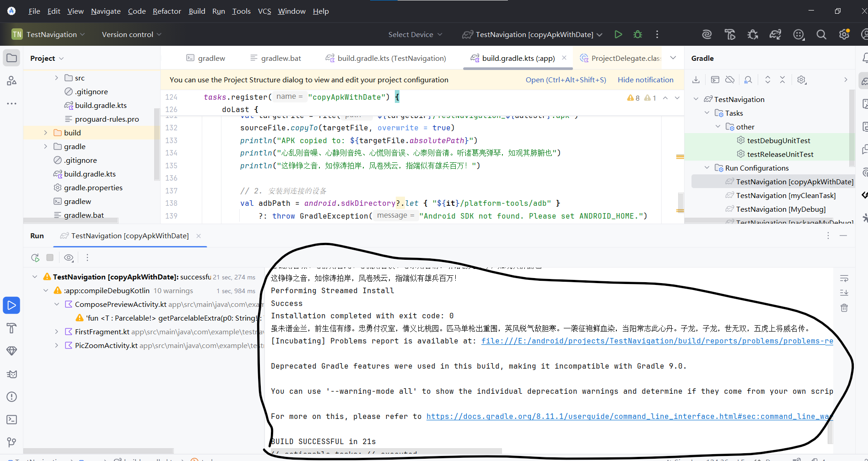Open Git branch tool window
Screen dimensions: 868x461
coord(12,442)
